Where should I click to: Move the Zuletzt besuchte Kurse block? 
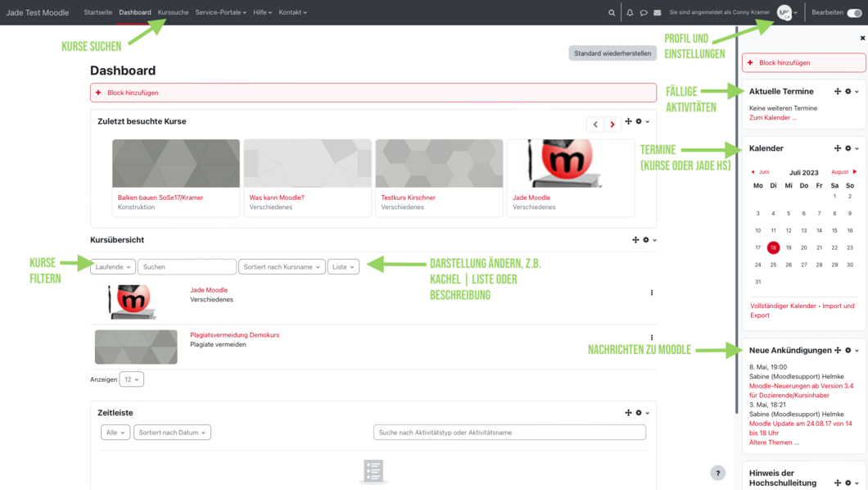(x=628, y=121)
